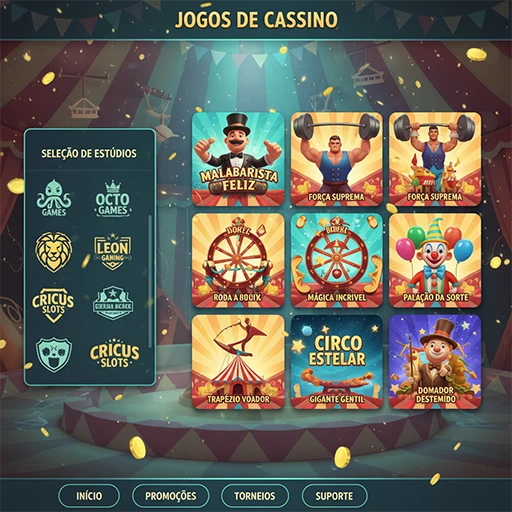View the Torneios page

tap(255, 496)
